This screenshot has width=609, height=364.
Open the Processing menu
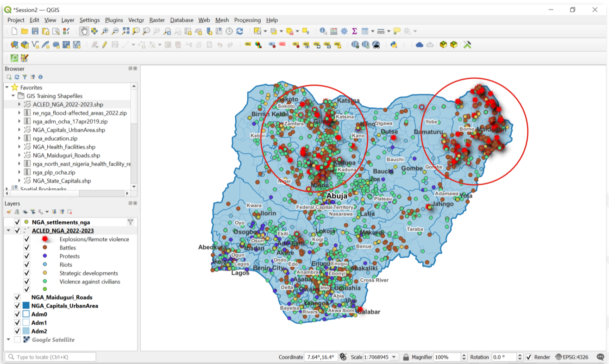[x=247, y=20]
